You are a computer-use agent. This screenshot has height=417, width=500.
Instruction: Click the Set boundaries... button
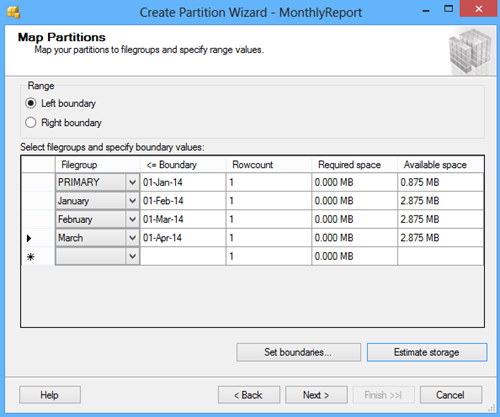[x=299, y=352]
